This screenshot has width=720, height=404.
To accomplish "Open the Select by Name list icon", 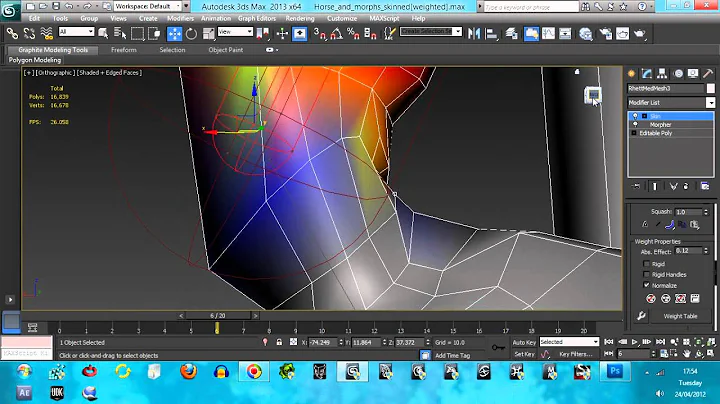I will click(120, 34).
